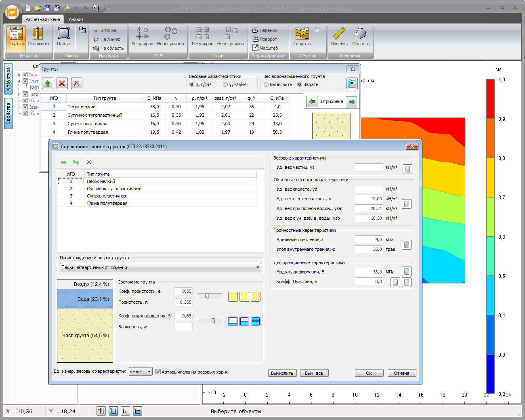Expand the Скважины tree node
The height and width of the screenshot is (420, 525).
(19, 75)
